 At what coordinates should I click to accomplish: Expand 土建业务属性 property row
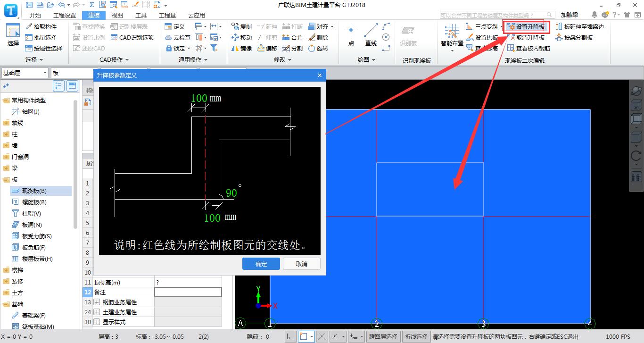(x=97, y=312)
